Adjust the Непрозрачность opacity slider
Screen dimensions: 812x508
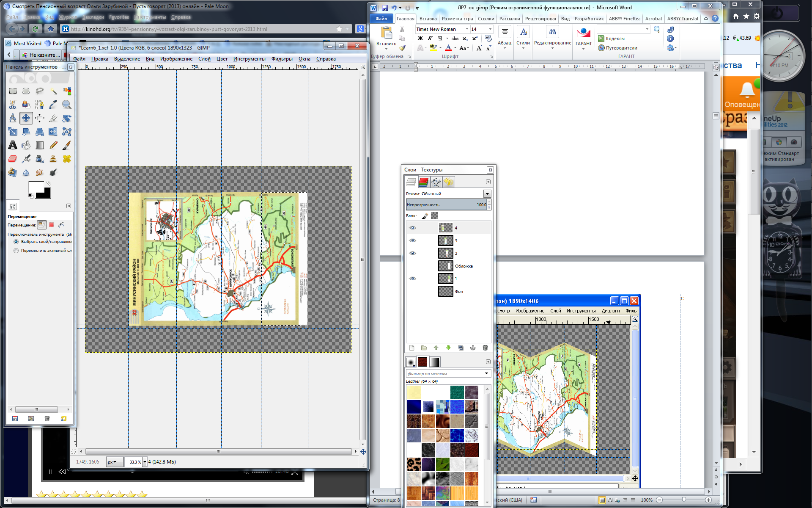(x=447, y=204)
